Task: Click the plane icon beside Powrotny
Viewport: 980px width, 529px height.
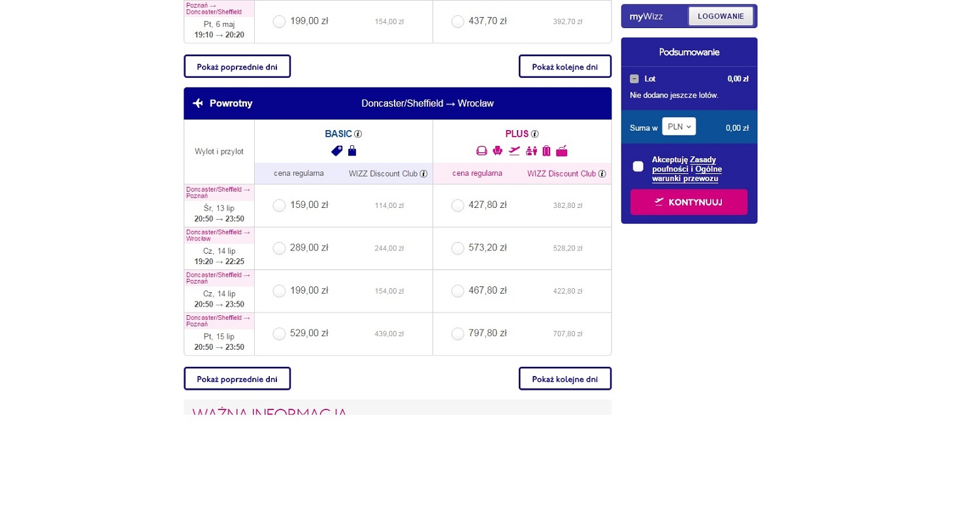Action: 198,103
